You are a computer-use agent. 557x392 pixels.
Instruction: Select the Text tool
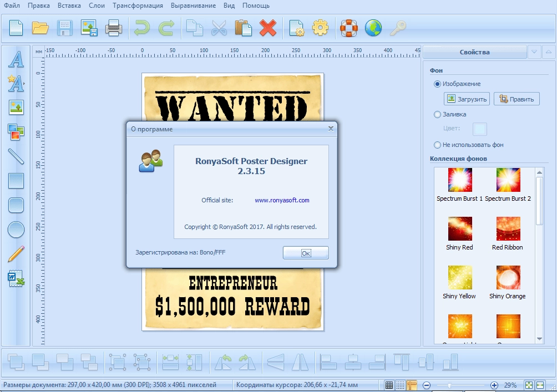click(16, 59)
